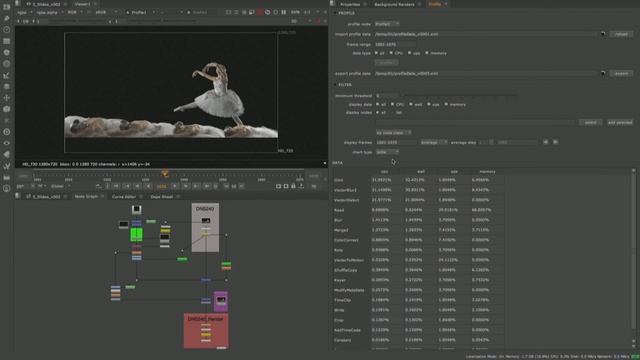Open the Filter nodes toolbar menu
The width and height of the screenshot is (640, 360).
pyautogui.click(x=7, y=64)
